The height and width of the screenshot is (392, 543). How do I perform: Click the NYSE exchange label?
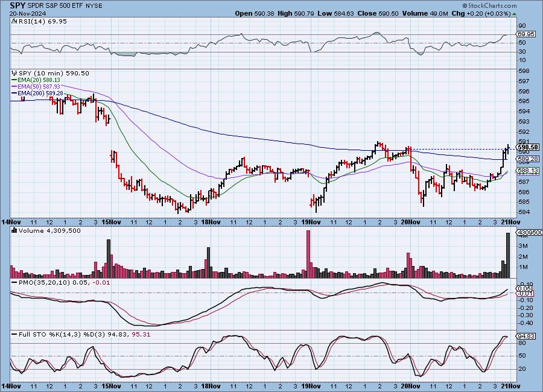click(94, 6)
